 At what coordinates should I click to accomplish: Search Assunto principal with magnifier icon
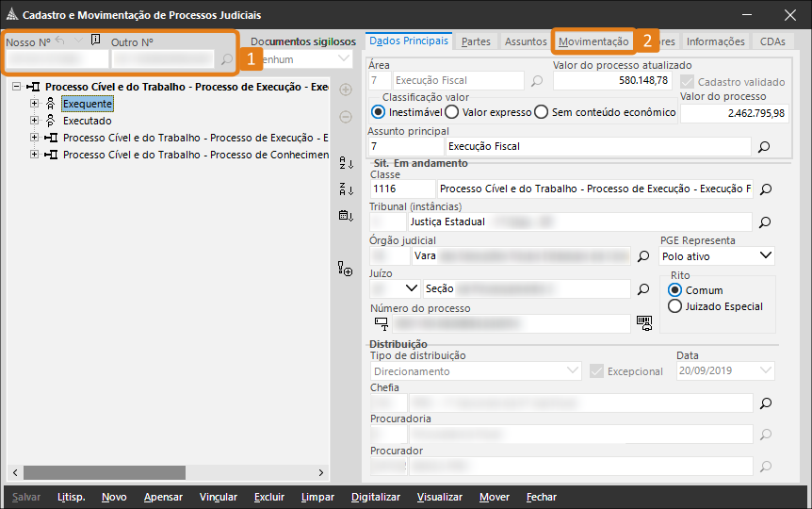click(764, 147)
